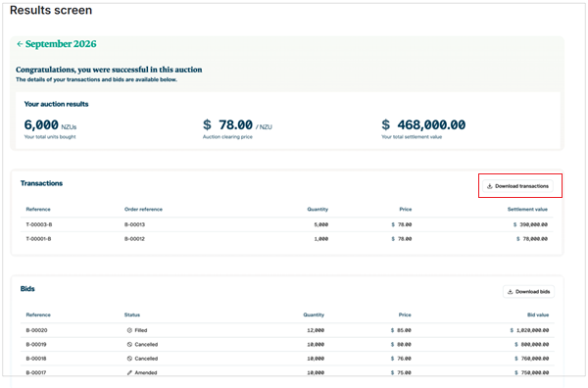Click the Download transactions button
588x388 pixels.
pos(517,186)
